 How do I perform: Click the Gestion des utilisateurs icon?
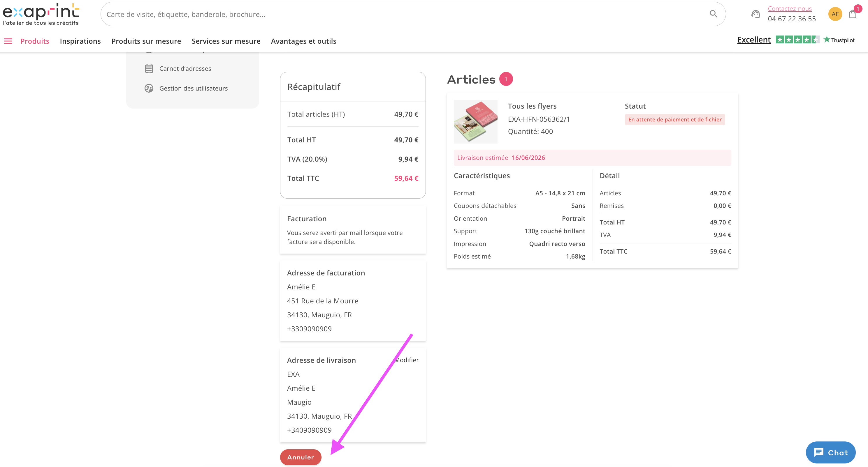(149, 88)
